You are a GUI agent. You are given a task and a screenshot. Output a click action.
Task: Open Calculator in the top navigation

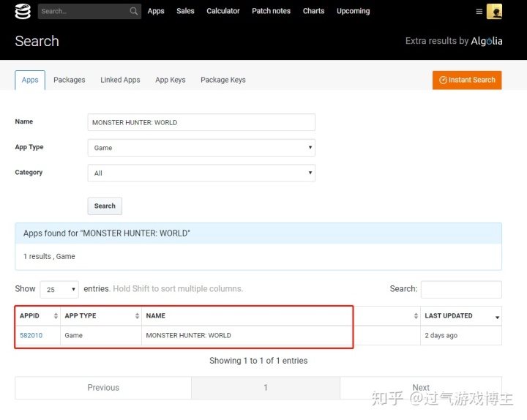pyautogui.click(x=223, y=11)
